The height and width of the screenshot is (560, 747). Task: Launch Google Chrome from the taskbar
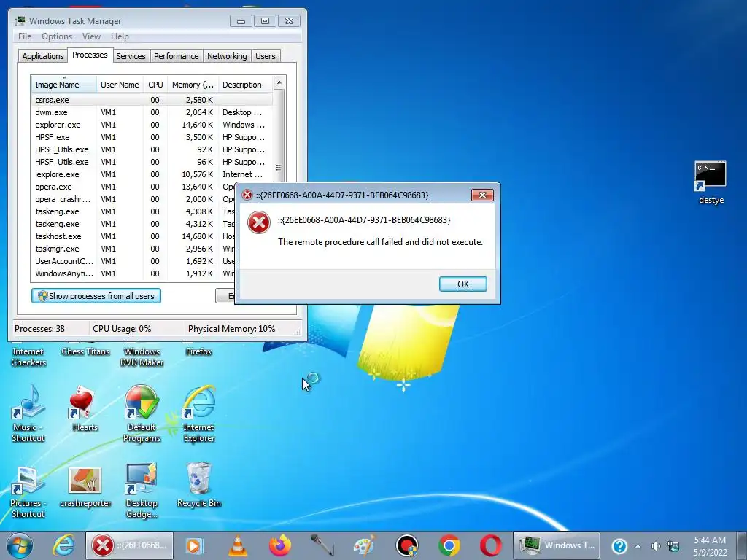pos(449,545)
